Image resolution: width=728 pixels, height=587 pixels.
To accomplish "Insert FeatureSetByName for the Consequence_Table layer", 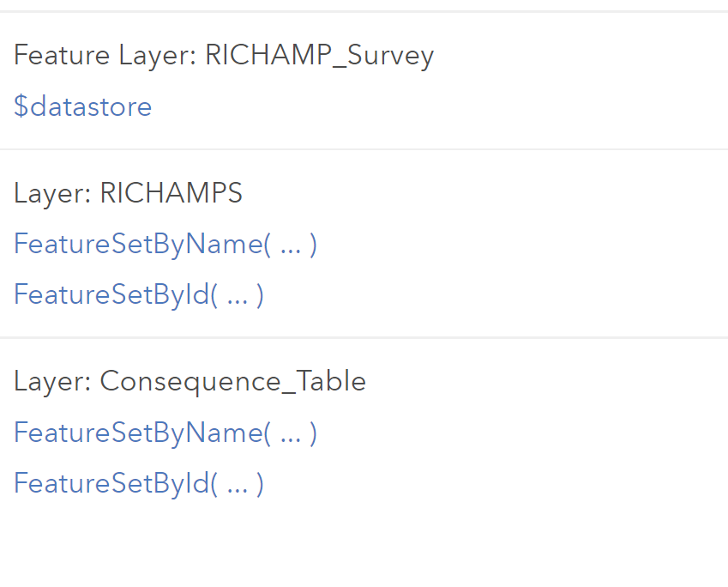I will click(x=165, y=433).
